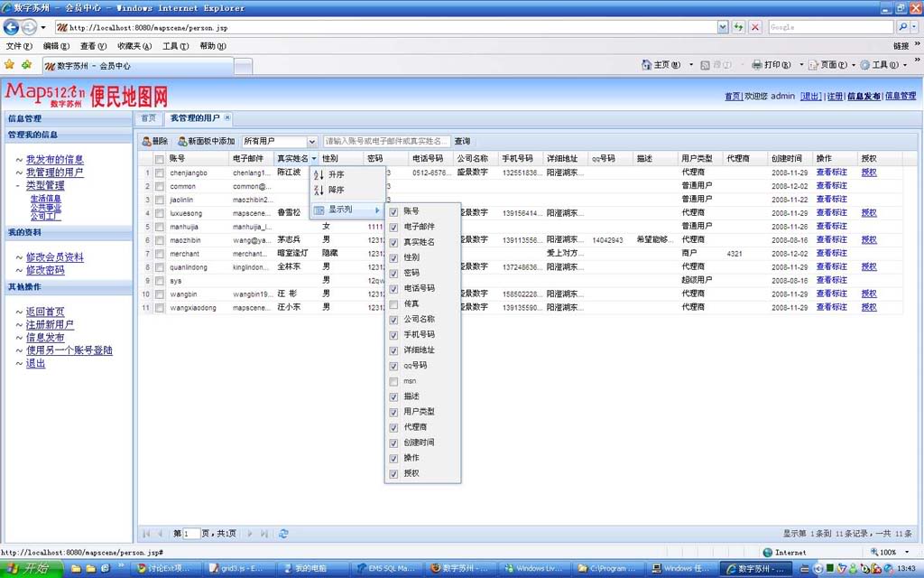Uncheck the 密码 column checkbox
Image resolution: width=924 pixels, height=578 pixels.
(393, 274)
